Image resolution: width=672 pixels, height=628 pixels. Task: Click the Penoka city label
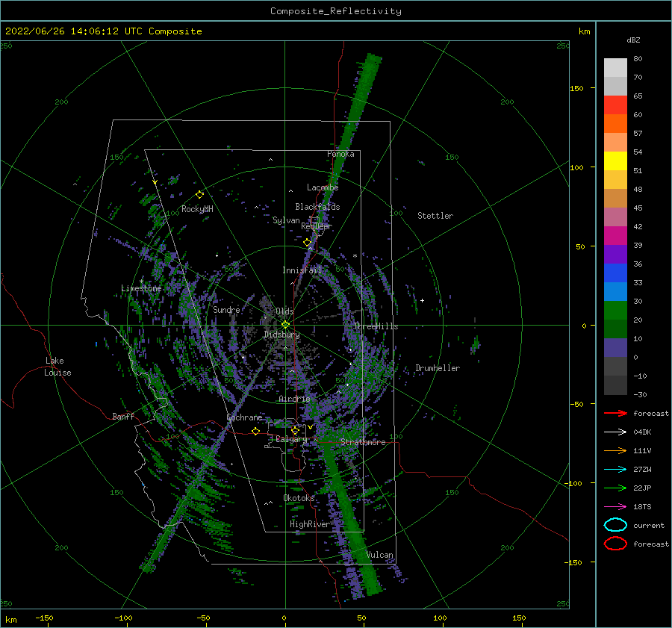[340, 154]
